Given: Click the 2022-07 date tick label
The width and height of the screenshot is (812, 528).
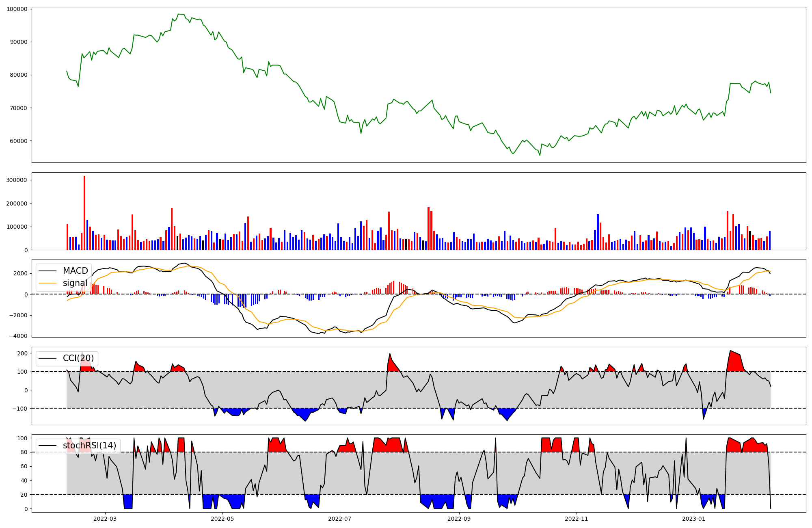Looking at the screenshot, I should [339, 519].
